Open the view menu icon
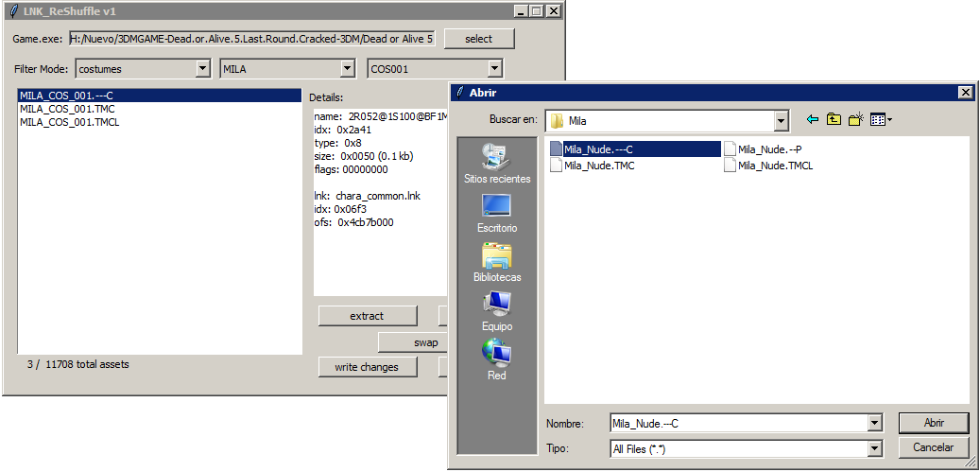 click(881, 120)
